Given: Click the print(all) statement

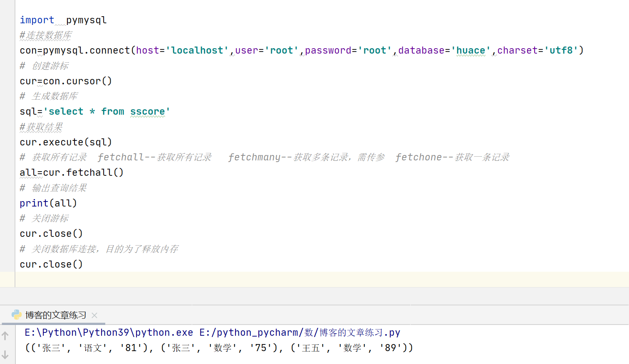Looking at the screenshot, I should coord(48,203).
